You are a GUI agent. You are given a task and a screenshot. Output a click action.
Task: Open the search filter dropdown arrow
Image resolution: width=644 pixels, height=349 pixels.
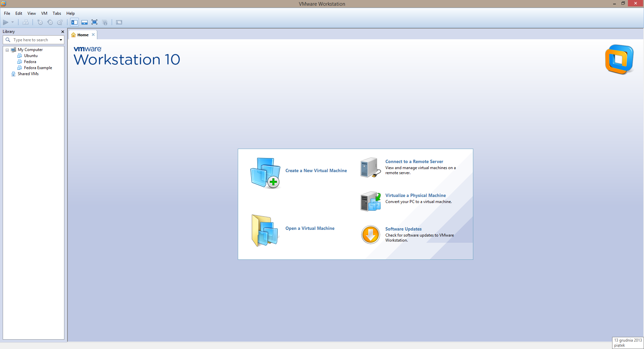[x=61, y=40]
